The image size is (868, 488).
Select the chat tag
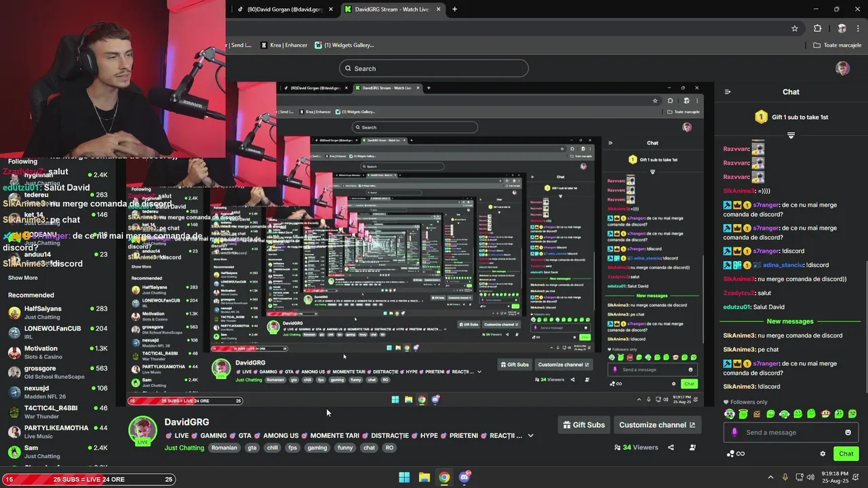369,448
